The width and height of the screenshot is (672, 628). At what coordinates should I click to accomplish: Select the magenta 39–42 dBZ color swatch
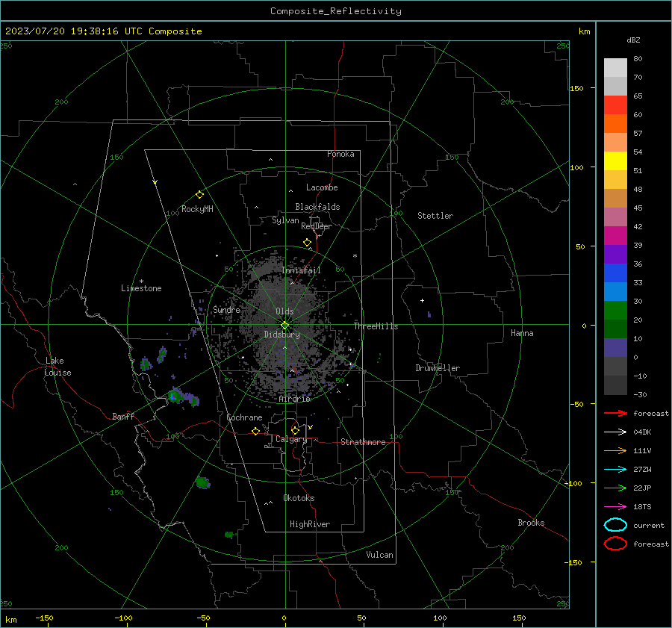point(615,235)
